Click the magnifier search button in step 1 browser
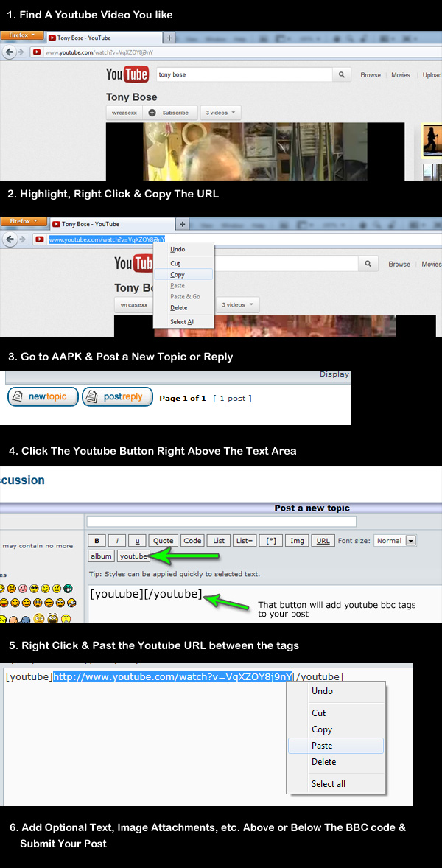This screenshot has width=442, height=868. 342,74
